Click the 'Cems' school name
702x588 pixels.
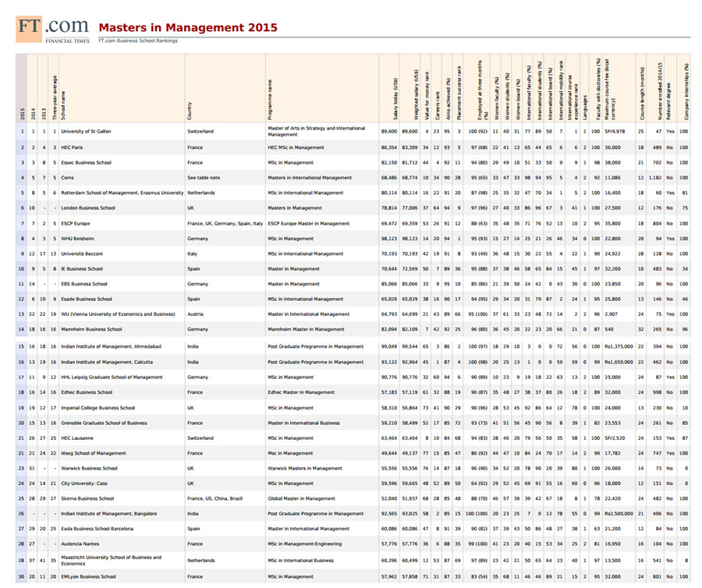pos(68,178)
